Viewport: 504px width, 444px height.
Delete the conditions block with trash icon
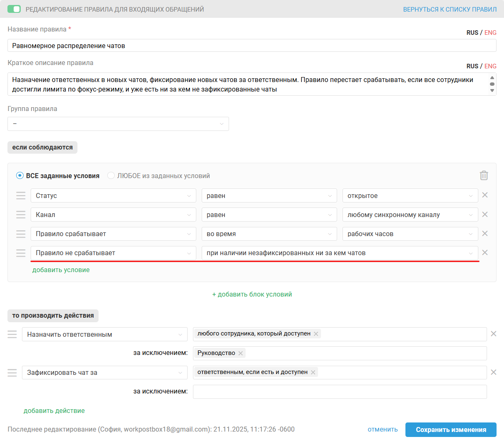[x=484, y=176]
